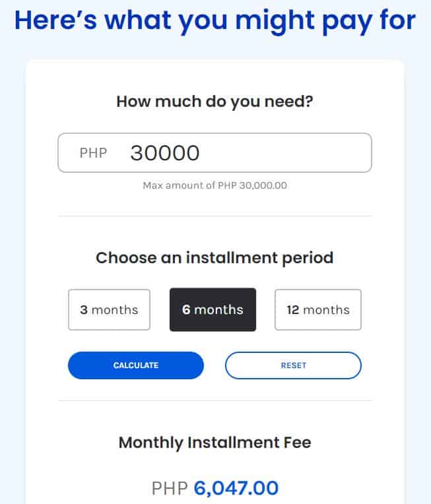Select the 6 months installment period
Image resolution: width=431 pixels, height=504 pixels.
point(213,309)
